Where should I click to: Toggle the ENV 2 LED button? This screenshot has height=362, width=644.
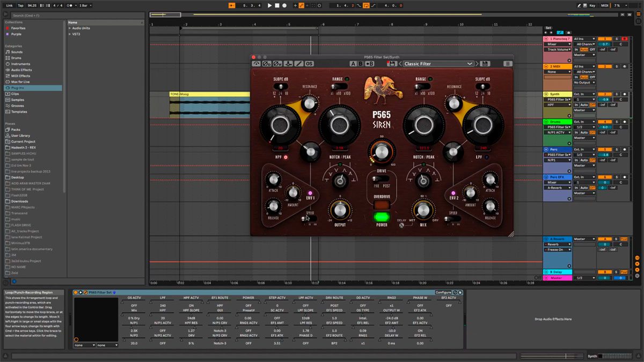click(453, 193)
